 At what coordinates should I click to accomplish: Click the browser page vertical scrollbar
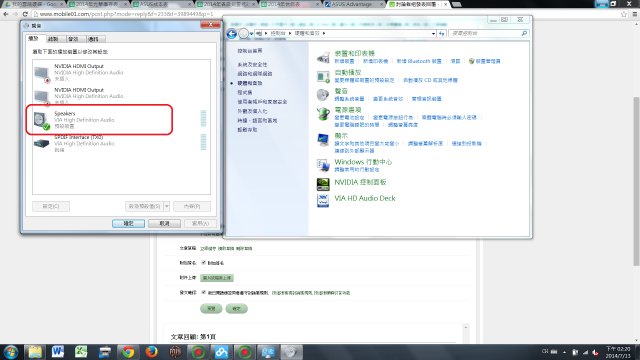click(636, 182)
